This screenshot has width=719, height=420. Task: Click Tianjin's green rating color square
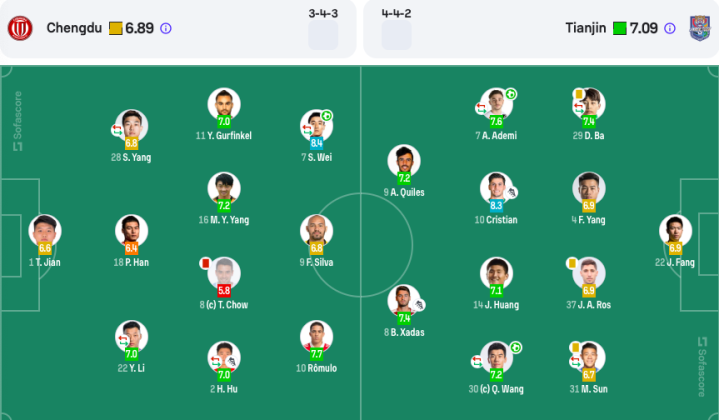pos(619,28)
